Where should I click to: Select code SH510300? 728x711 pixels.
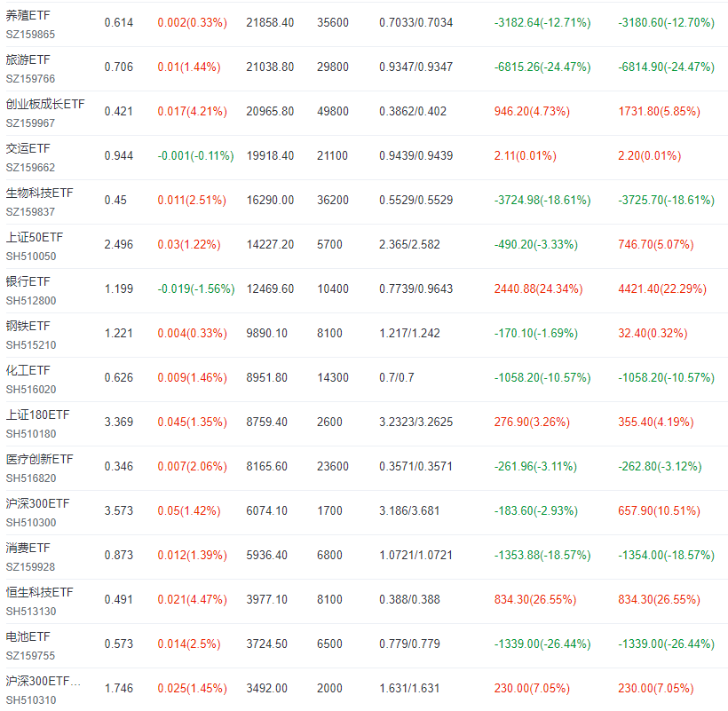31,523
